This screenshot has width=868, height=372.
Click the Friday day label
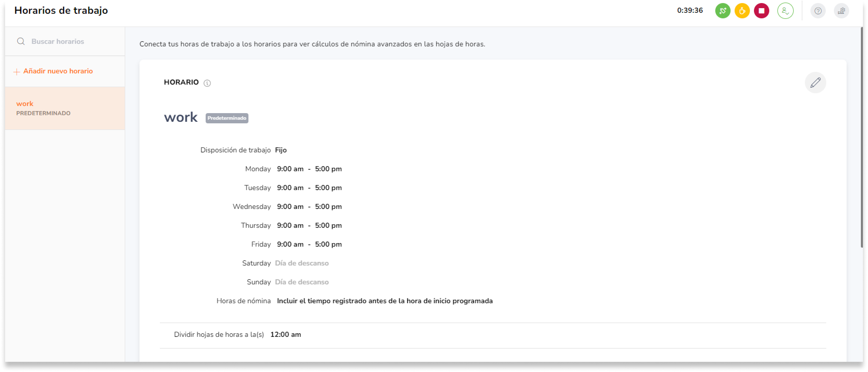coord(261,245)
